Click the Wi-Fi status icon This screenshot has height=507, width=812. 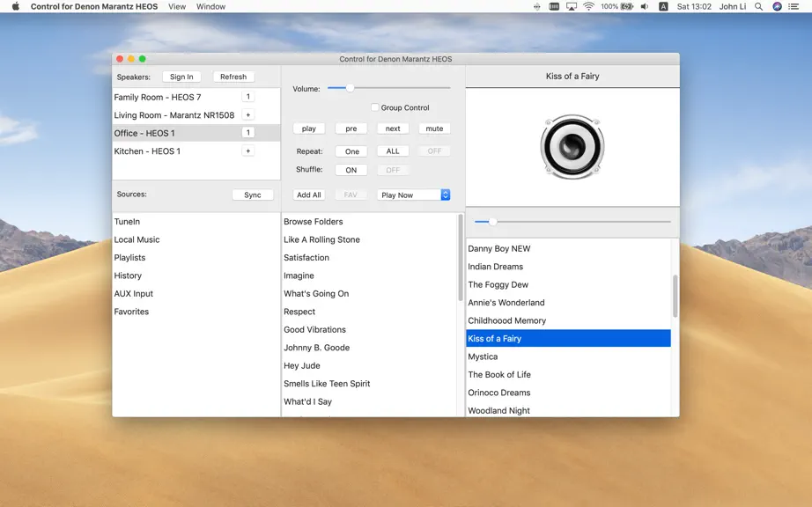click(588, 6)
